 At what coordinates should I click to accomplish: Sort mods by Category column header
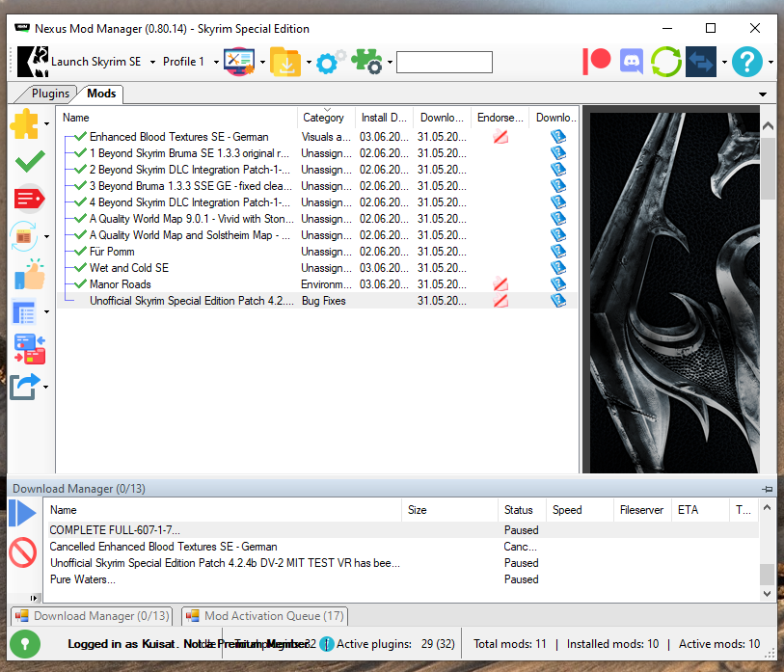324,118
